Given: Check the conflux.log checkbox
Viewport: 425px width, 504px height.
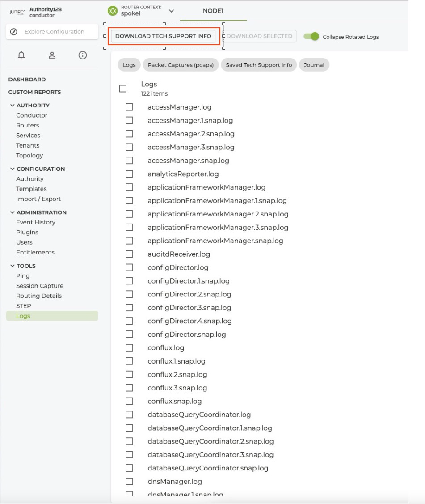Looking at the screenshot, I should tap(129, 348).
